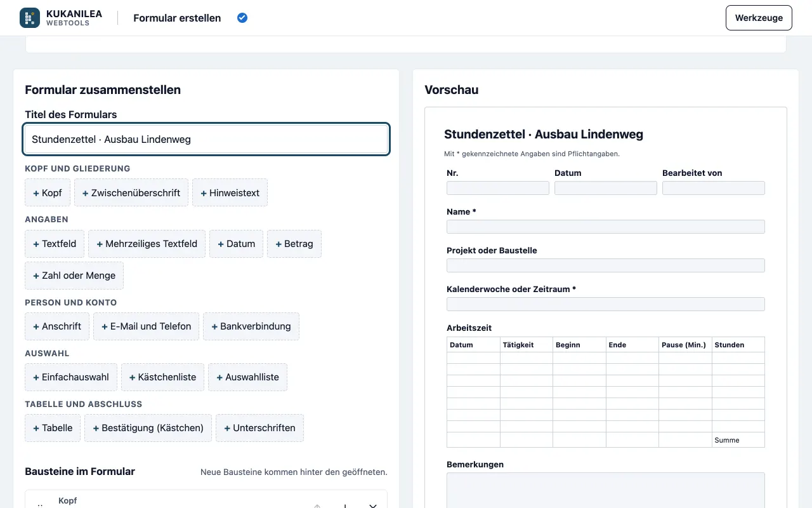Add an Einfachauswahl block
Screen dimensions: 812x508
71,377
